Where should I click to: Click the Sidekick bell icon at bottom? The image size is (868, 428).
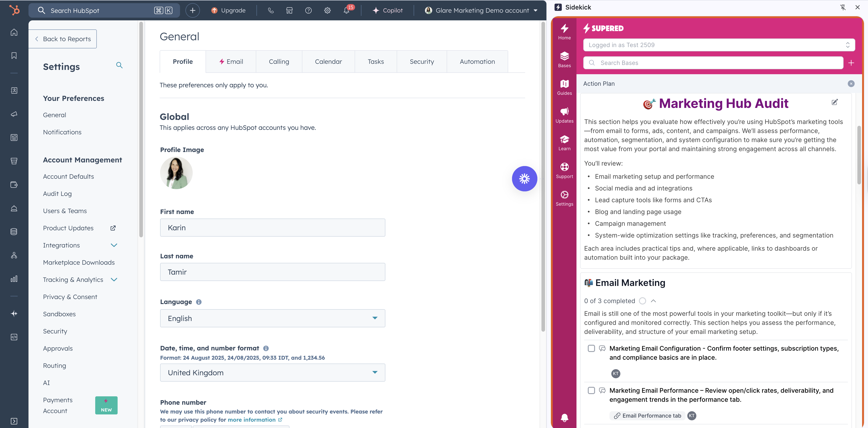point(564,418)
